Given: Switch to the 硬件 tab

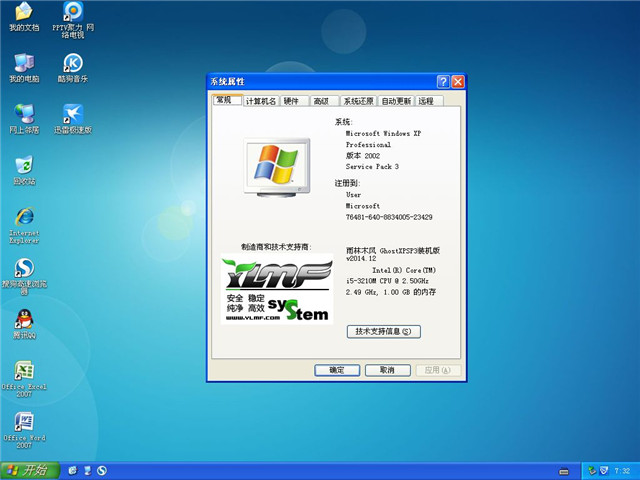Looking at the screenshot, I should point(293,101).
